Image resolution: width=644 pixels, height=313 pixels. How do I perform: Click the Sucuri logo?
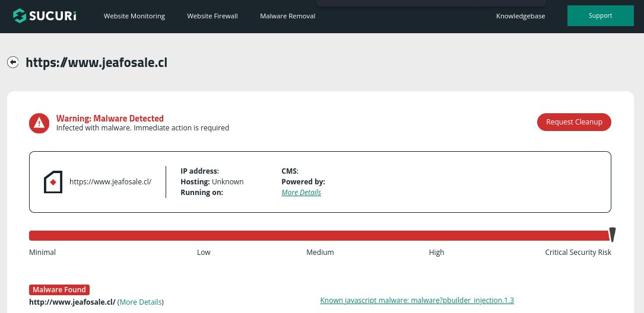point(45,16)
